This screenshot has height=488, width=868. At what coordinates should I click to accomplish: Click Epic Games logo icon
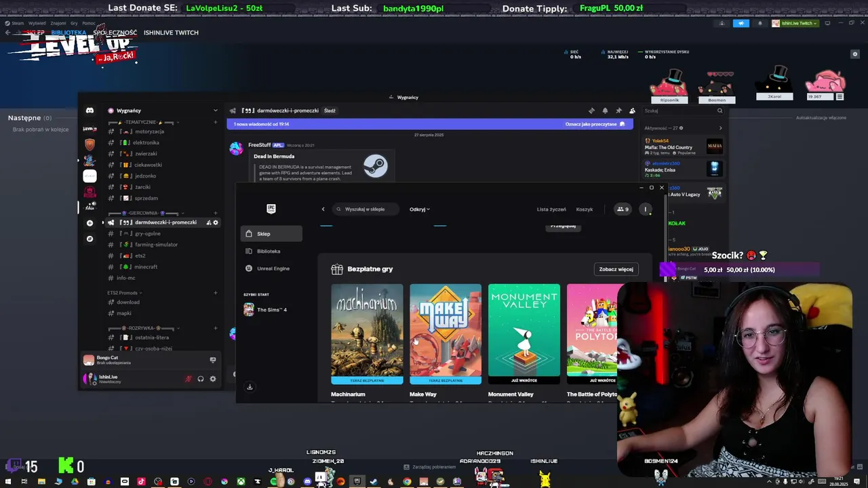pyautogui.click(x=271, y=209)
